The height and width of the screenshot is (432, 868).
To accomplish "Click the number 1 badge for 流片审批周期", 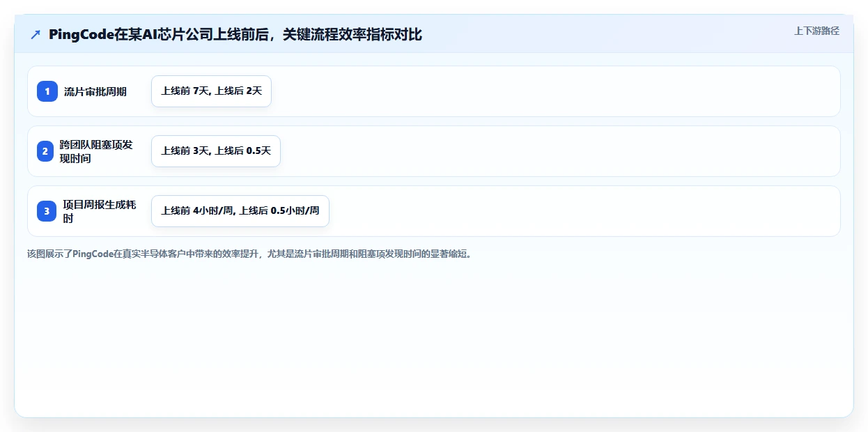I will tap(47, 91).
